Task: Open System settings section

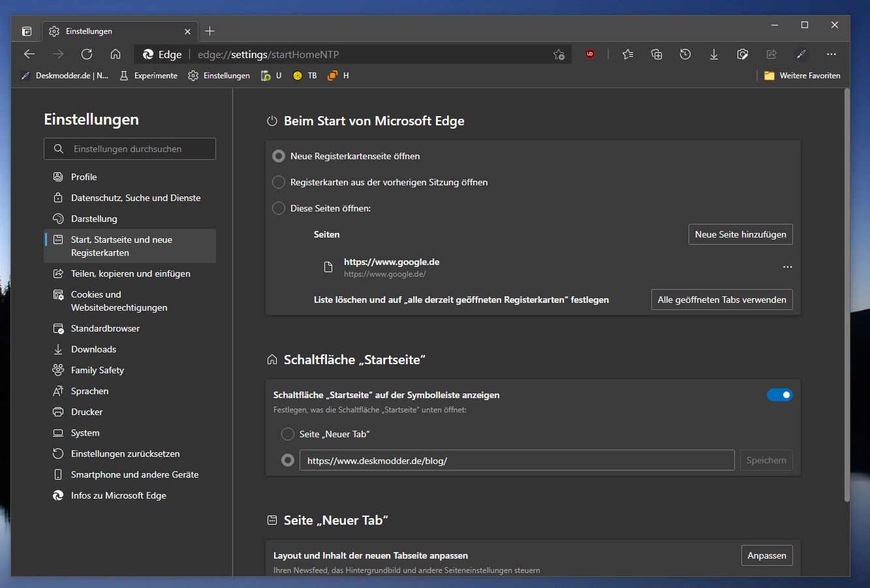Action: (130, 433)
